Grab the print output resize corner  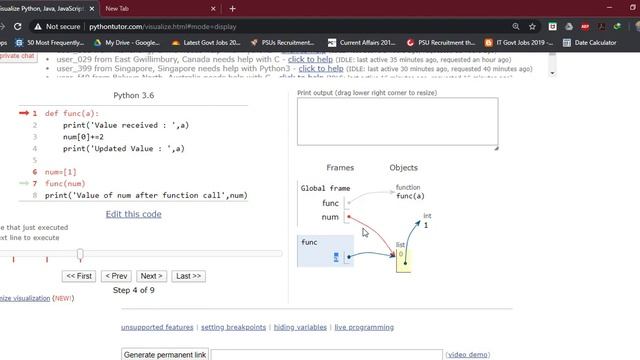[x=496, y=148]
